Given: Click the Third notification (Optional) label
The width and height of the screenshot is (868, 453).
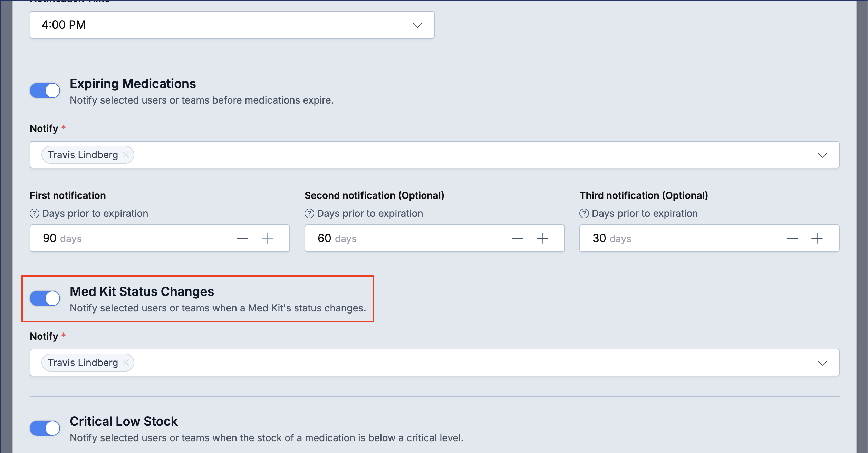Looking at the screenshot, I should pyautogui.click(x=644, y=195).
